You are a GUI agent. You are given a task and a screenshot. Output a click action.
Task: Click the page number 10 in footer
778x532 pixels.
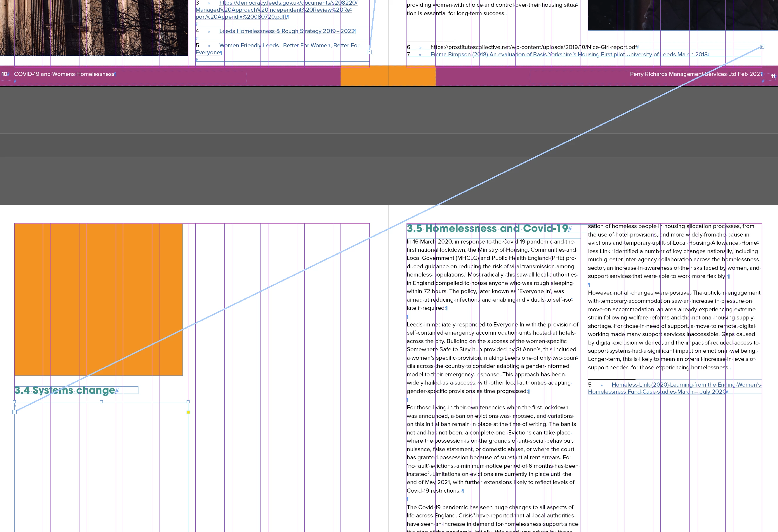pos(4,74)
